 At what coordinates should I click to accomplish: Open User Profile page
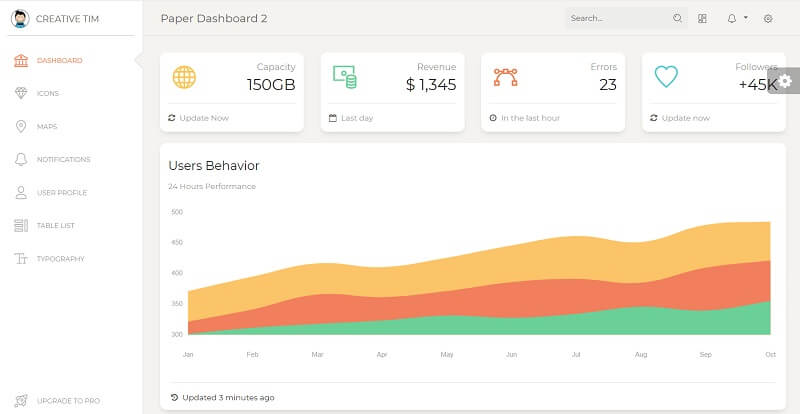click(61, 193)
